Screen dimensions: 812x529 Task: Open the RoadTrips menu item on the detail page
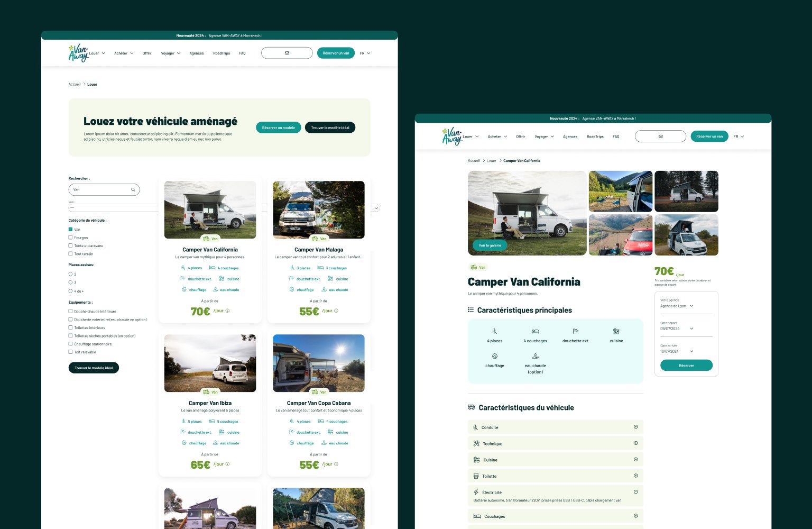coord(595,136)
